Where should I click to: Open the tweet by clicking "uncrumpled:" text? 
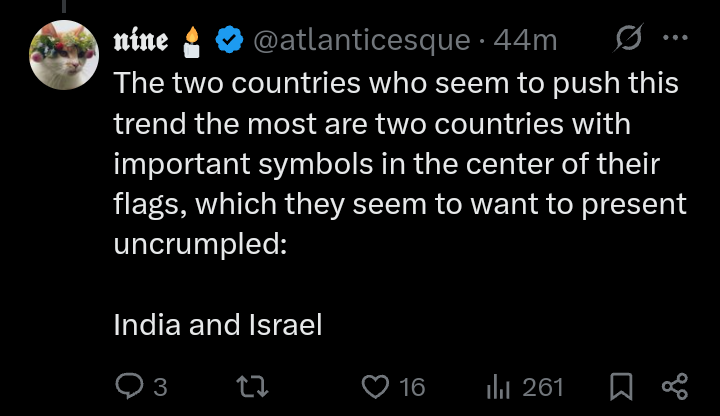coord(200,243)
